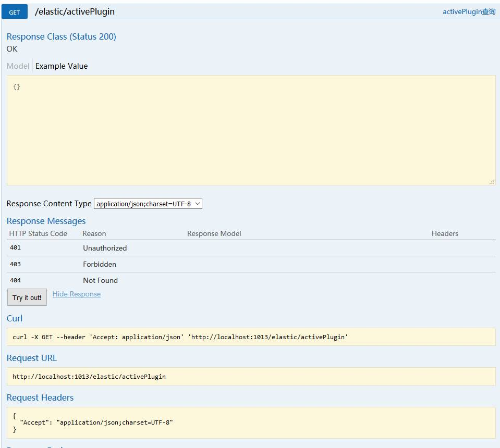Image resolution: width=500 pixels, height=448 pixels.
Task: Click inside the example value JSON box
Action: (x=250, y=130)
